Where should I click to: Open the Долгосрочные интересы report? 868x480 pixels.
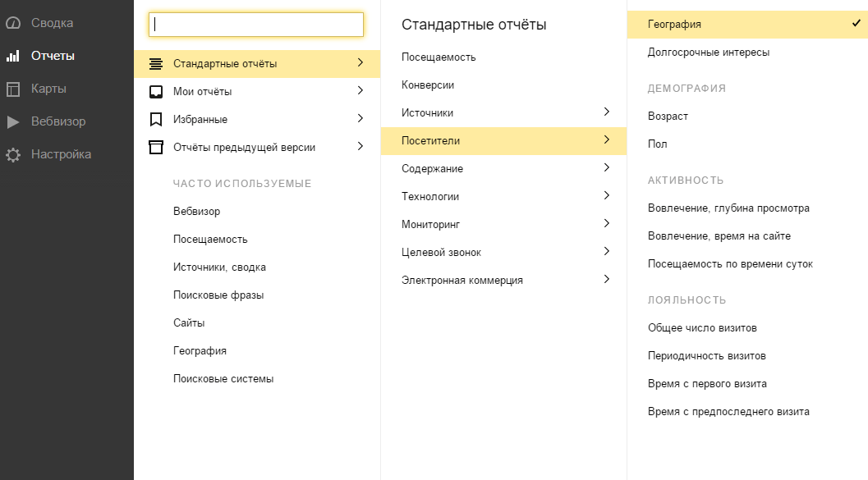tap(709, 53)
